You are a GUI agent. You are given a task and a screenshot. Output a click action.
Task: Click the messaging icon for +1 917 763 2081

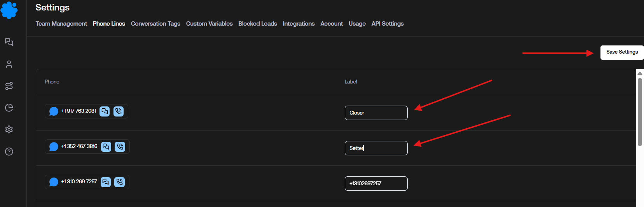tap(105, 111)
